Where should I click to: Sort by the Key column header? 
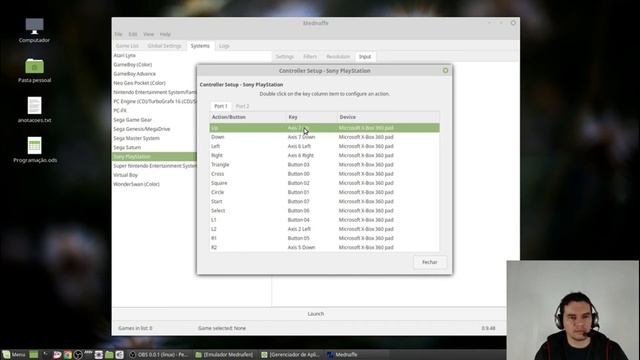point(311,117)
